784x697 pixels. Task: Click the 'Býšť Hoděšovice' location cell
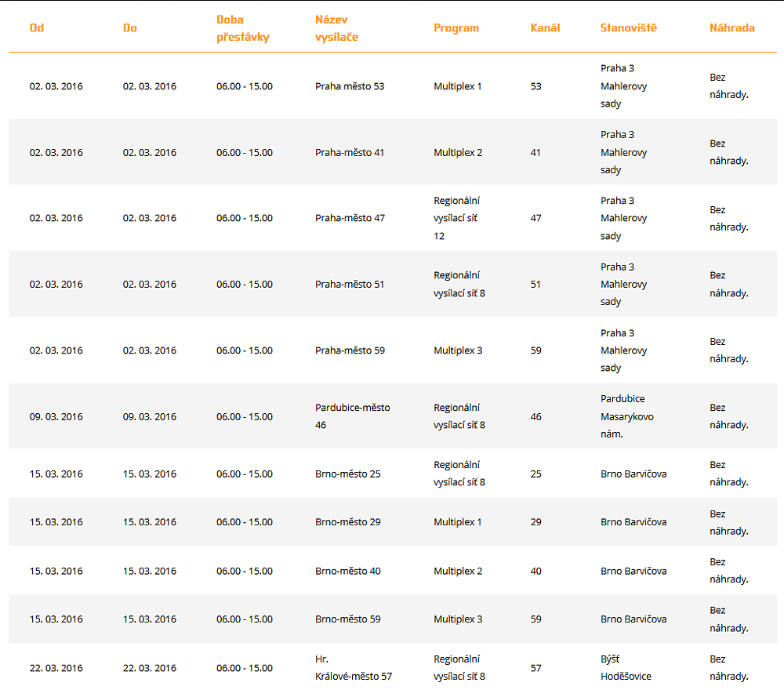626,668
